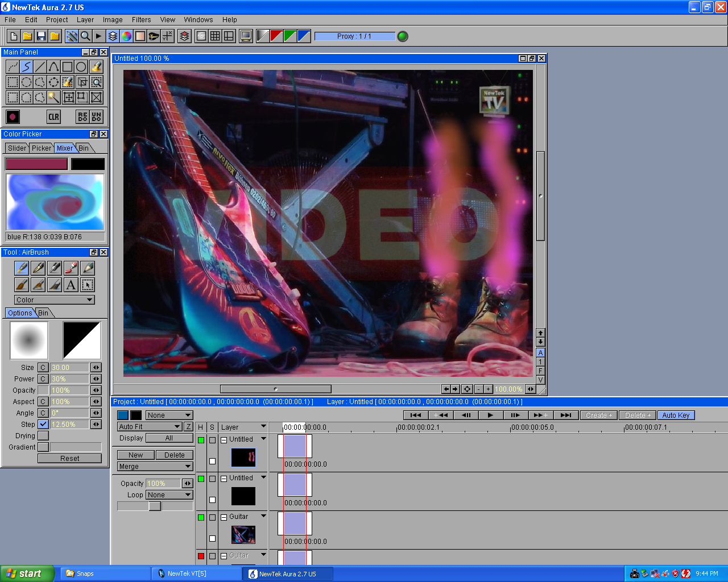Enable the Drying checkbox
Screen dimensions: 728x582
point(43,436)
